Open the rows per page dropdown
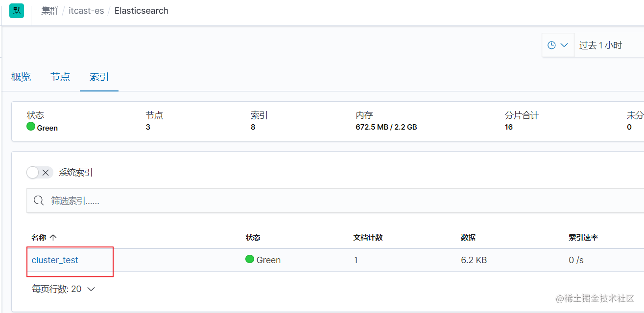 pos(64,289)
